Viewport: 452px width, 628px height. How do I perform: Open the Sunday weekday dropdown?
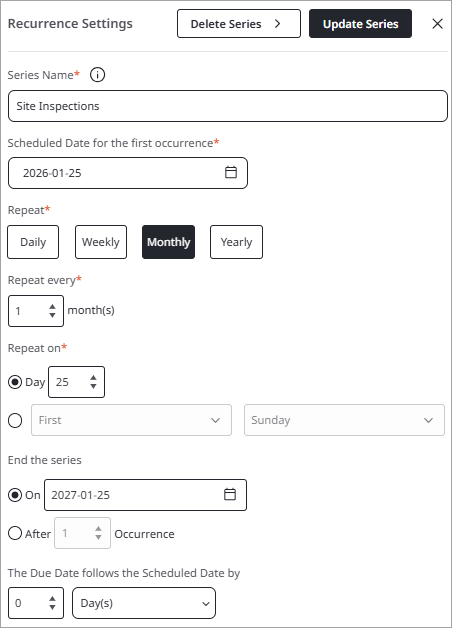click(x=344, y=420)
